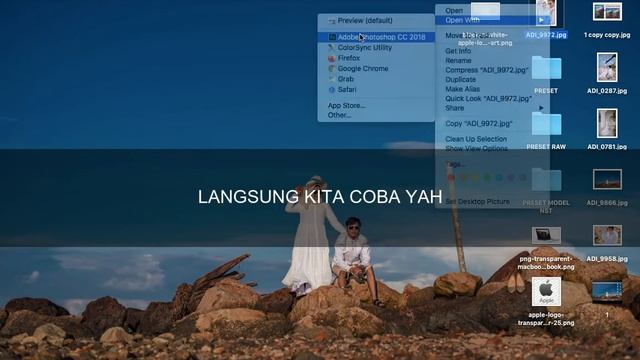Viewport: 640px width, 360px height.
Task: Select the screenshot file named 1
Action: 607,291
